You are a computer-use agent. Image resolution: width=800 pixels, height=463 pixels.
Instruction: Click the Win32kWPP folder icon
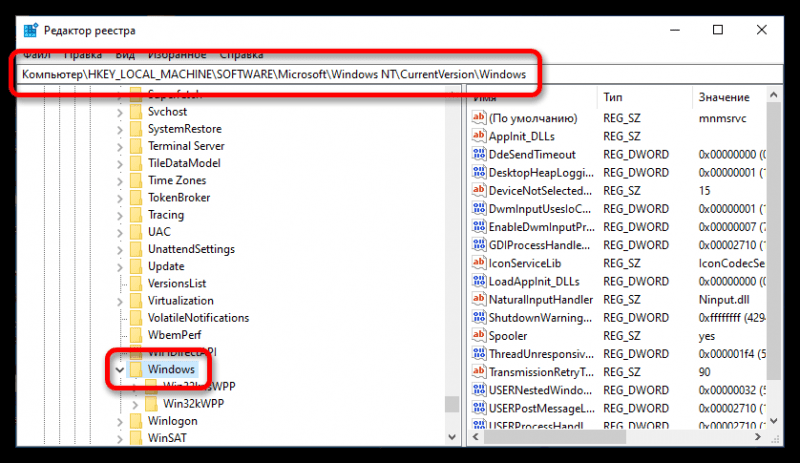[x=151, y=404]
